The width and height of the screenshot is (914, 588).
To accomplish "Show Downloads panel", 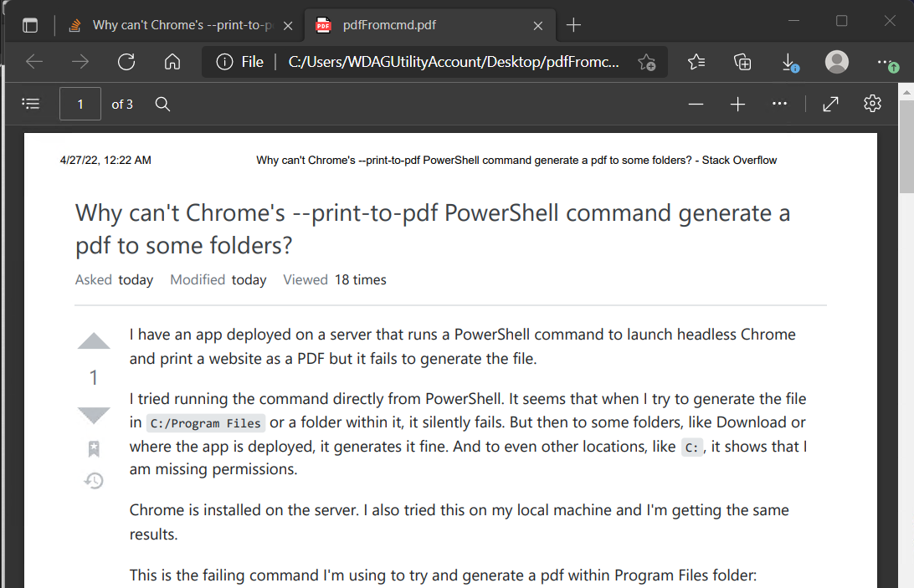I will point(789,62).
